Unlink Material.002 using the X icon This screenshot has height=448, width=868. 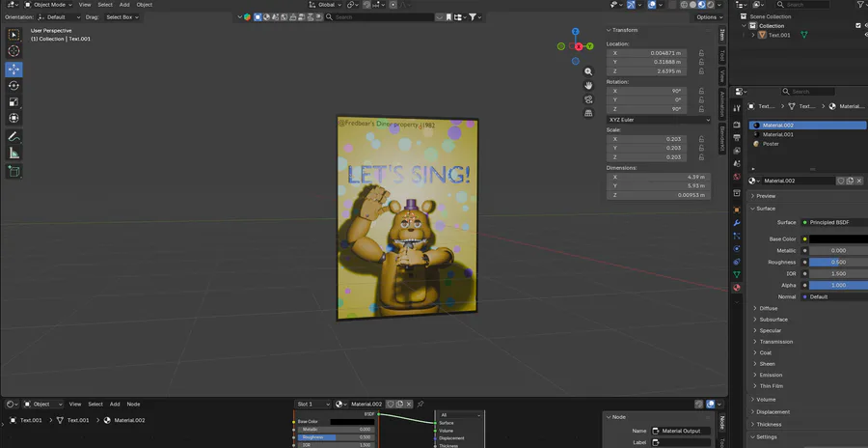859,181
